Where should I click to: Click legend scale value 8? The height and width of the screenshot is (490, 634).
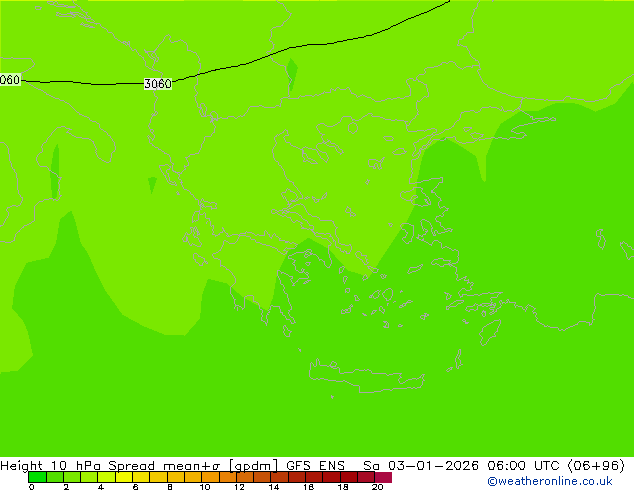click(x=170, y=487)
